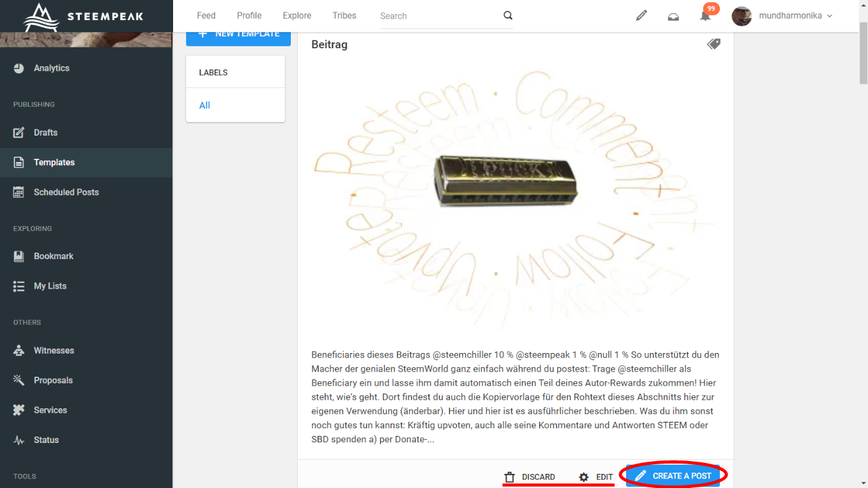The height and width of the screenshot is (488, 868).
Task: Click the Search input field
Action: click(439, 16)
